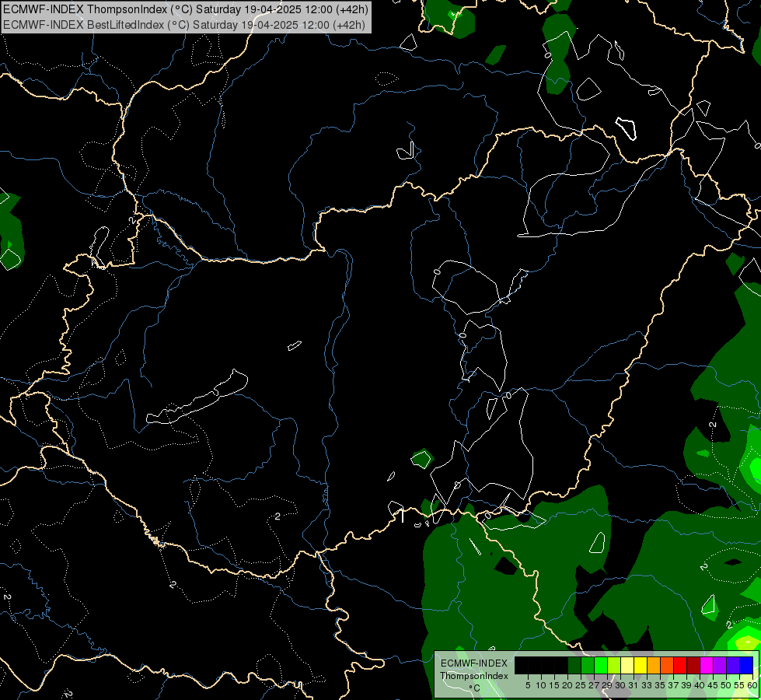Click the legend tick value '10'
This screenshot has height=700, width=761.
541,685
